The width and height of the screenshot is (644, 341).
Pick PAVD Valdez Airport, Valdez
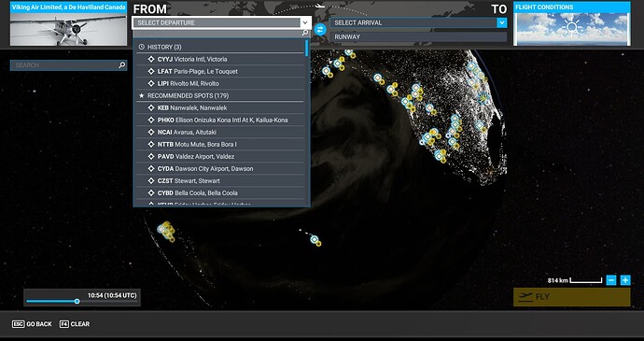[220, 156]
